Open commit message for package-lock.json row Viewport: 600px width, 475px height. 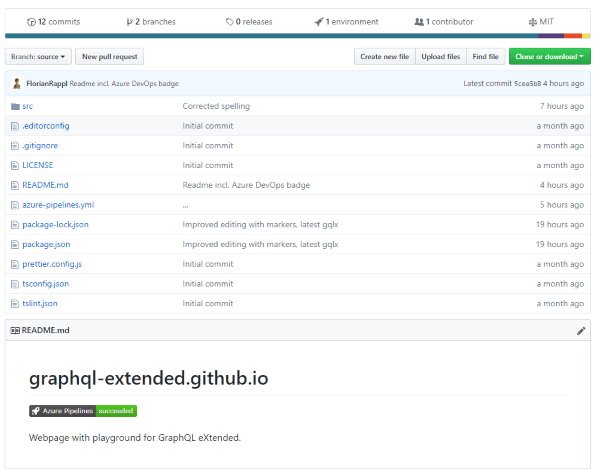(260, 225)
